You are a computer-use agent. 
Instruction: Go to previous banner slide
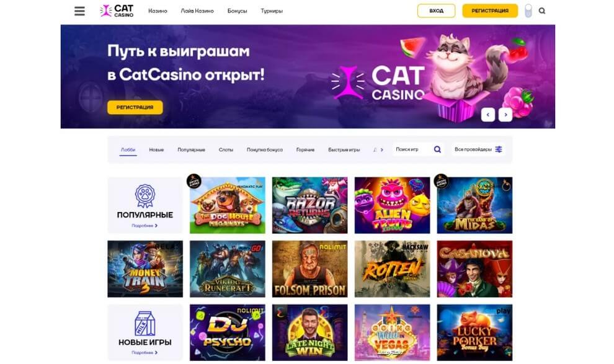[x=488, y=115]
